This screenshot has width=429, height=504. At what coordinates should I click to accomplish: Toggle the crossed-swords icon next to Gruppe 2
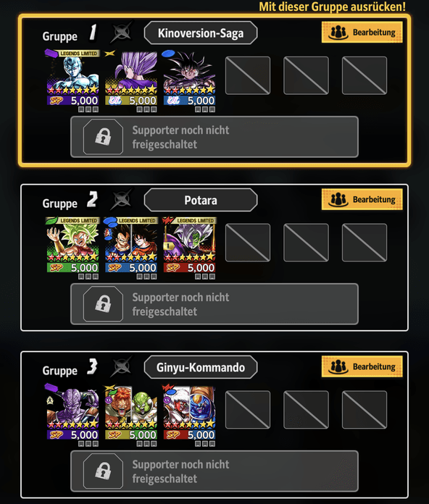coord(122,199)
